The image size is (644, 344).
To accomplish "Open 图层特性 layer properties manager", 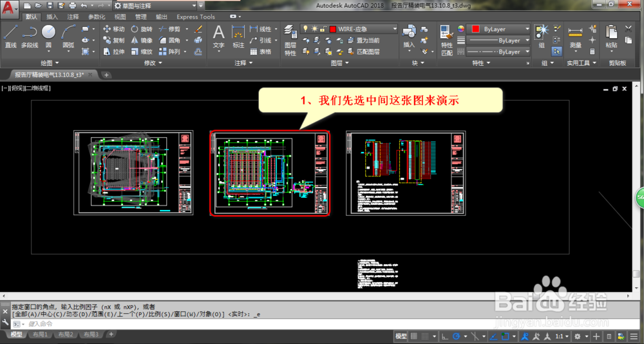I will 290,41.
